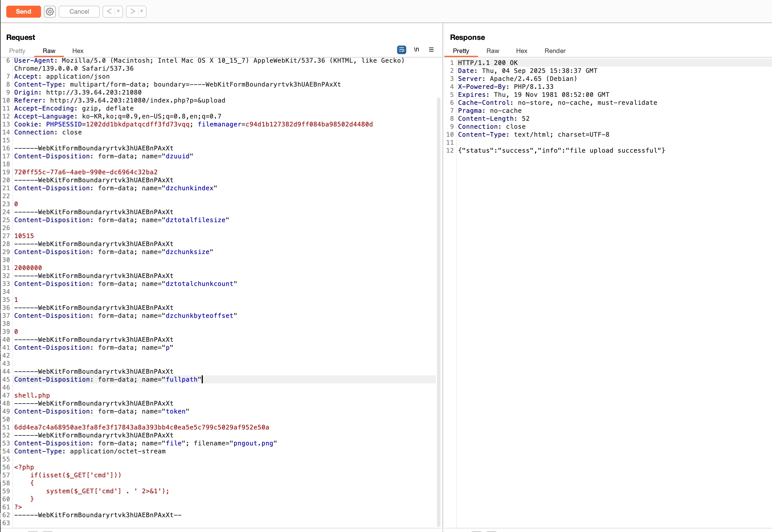Go back to previous request arrow

pyautogui.click(x=109, y=11)
